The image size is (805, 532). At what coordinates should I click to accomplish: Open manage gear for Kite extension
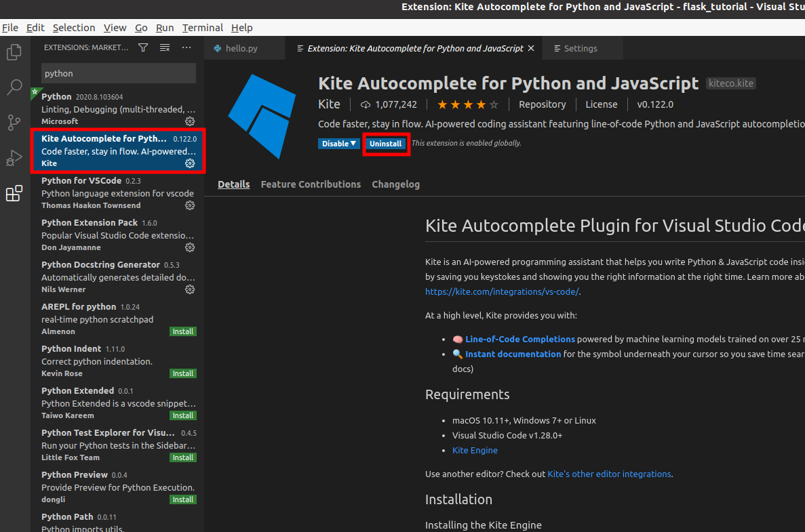190,163
